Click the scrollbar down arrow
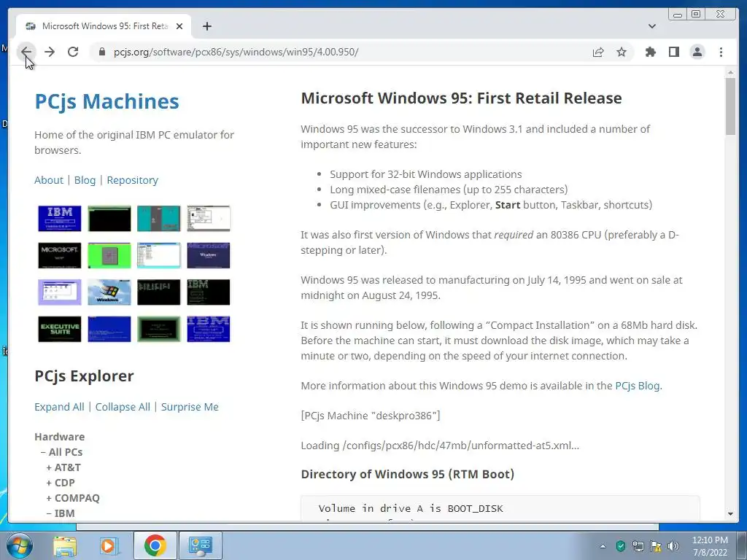 coord(730,514)
